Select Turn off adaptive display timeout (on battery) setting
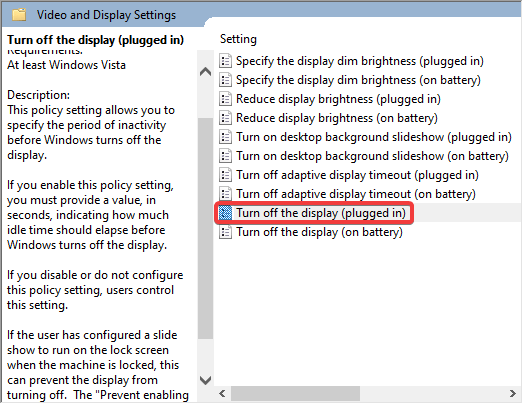 pos(356,194)
